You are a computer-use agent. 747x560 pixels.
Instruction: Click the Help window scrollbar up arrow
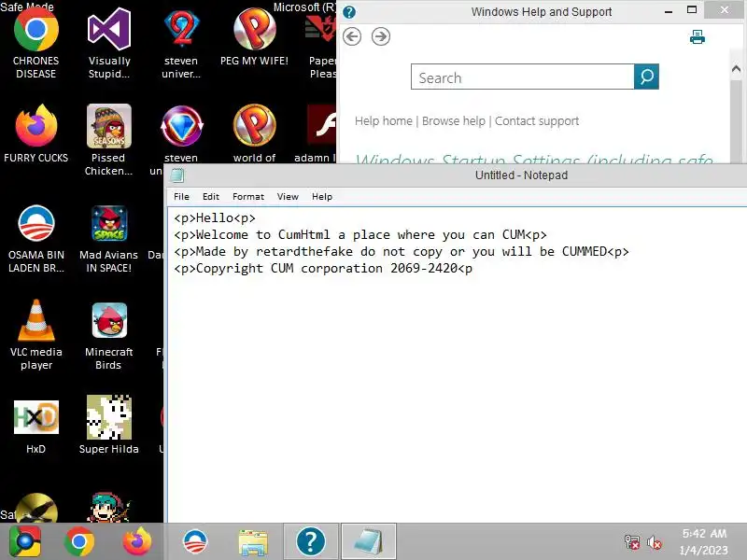coord(736,69)
